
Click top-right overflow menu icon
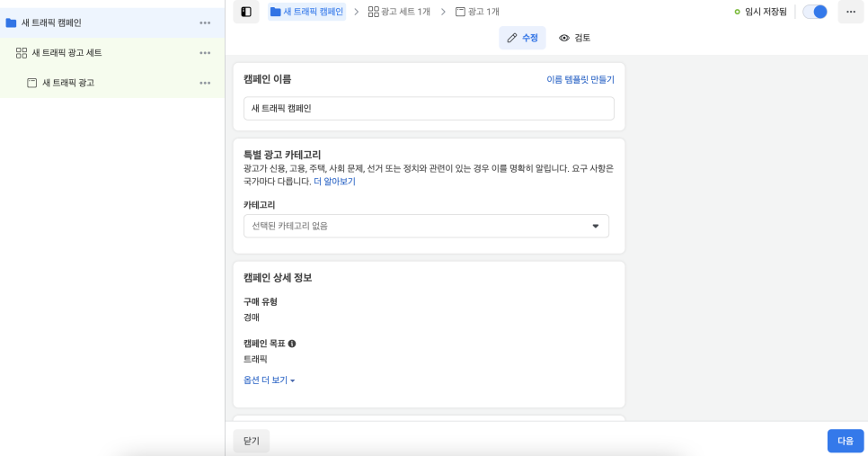click(x=851, y=12)
